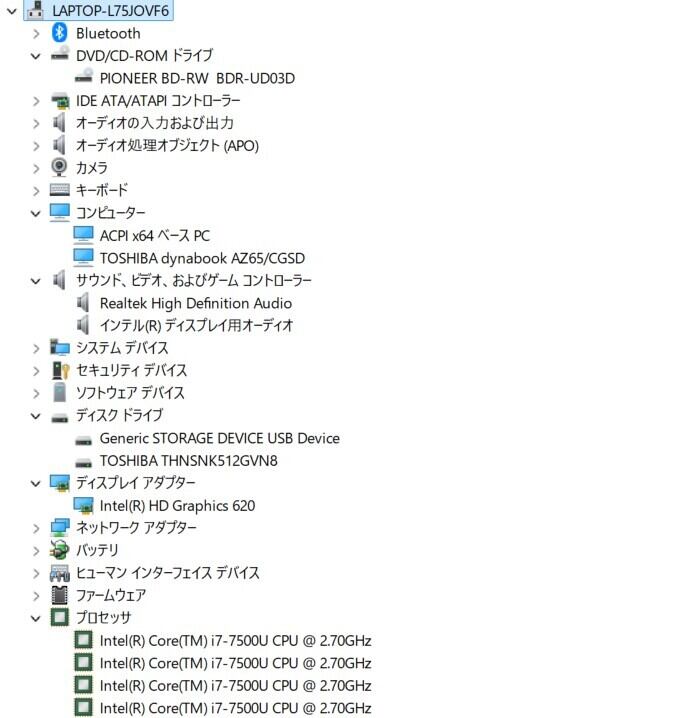Click the セキュリティ デバイス key icon
The height and width of the screenshot is (718, 700).
[60, 370]
